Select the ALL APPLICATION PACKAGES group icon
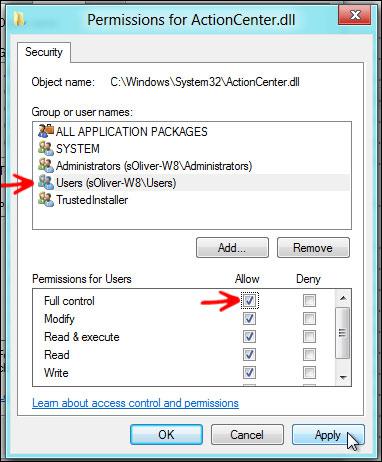 (x=46, y=131)
